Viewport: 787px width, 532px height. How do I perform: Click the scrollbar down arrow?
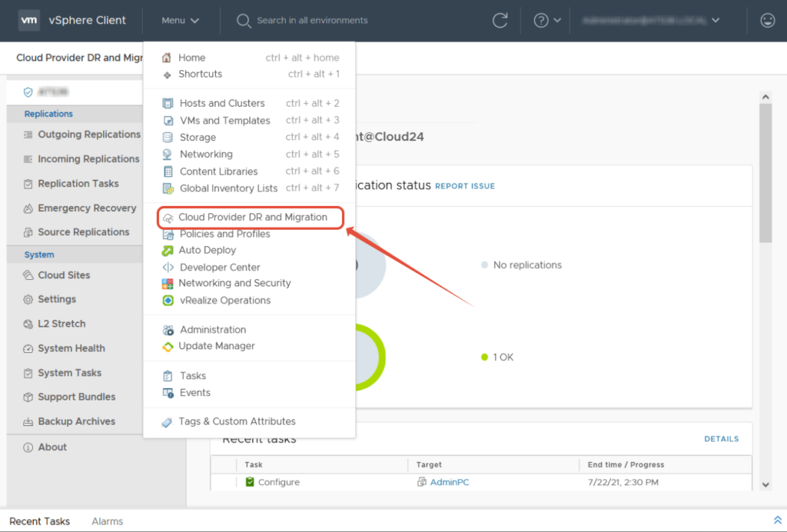click(765, 485)
